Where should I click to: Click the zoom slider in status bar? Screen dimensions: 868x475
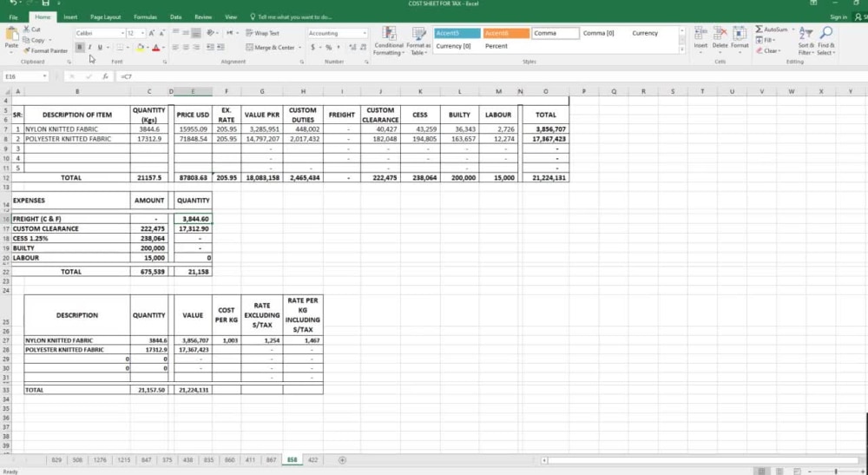(836, 472)
